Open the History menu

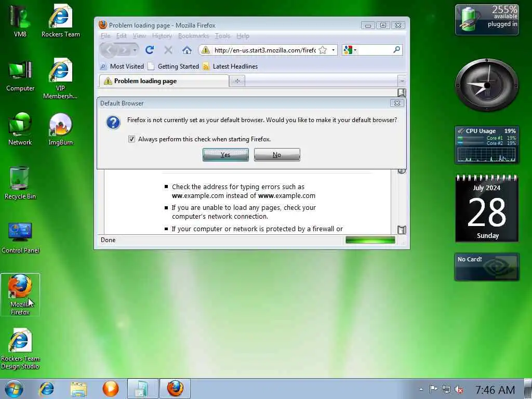point(162,36)
